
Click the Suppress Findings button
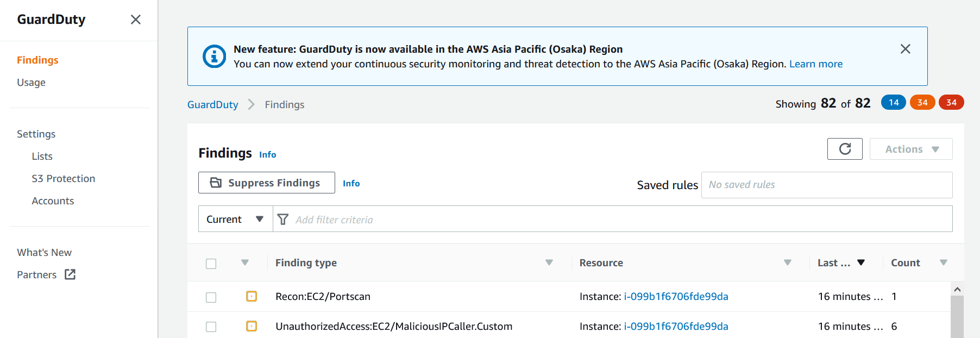coord(267,183)
